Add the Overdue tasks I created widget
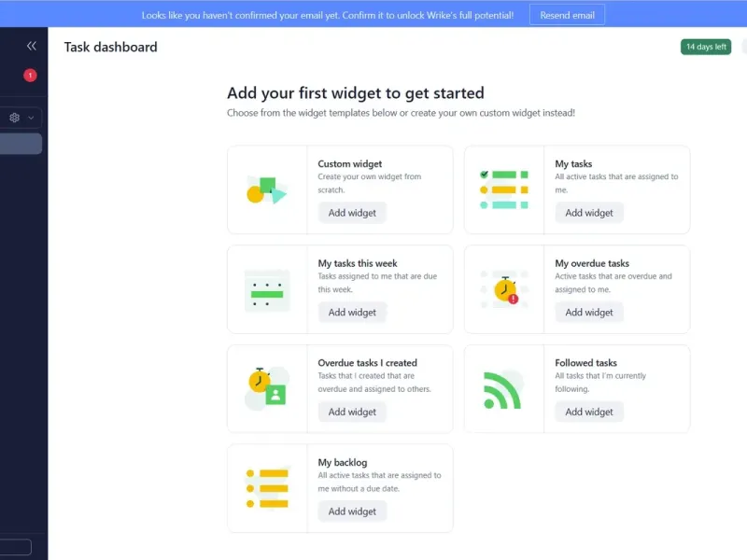Screen dimensions: 747x560 click(352, 412)
